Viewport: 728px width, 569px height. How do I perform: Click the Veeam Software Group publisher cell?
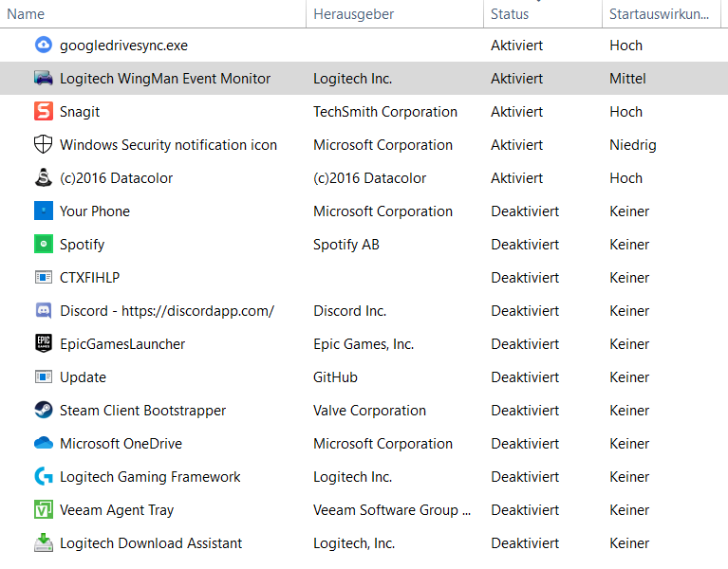pos(392,510)
